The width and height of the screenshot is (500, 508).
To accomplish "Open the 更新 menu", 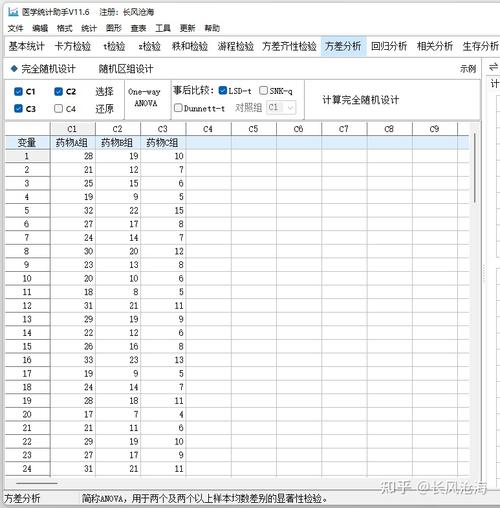I will point(187,28).
